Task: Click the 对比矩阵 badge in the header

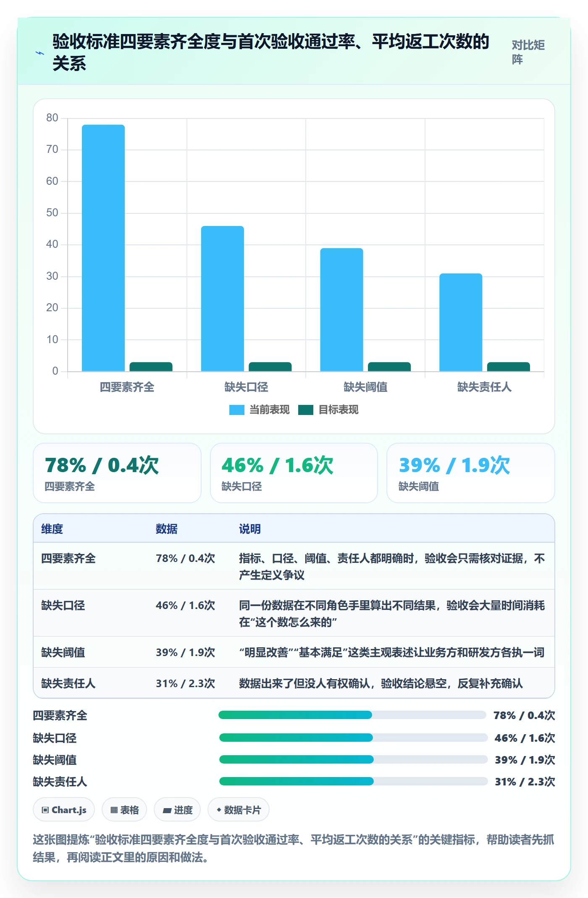Action: pos(528,53)
